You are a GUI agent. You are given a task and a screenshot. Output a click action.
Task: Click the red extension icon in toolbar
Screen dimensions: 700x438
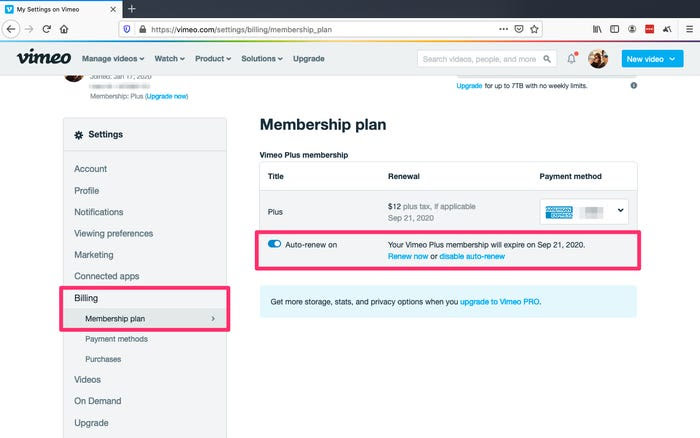[x=650, y=29]
